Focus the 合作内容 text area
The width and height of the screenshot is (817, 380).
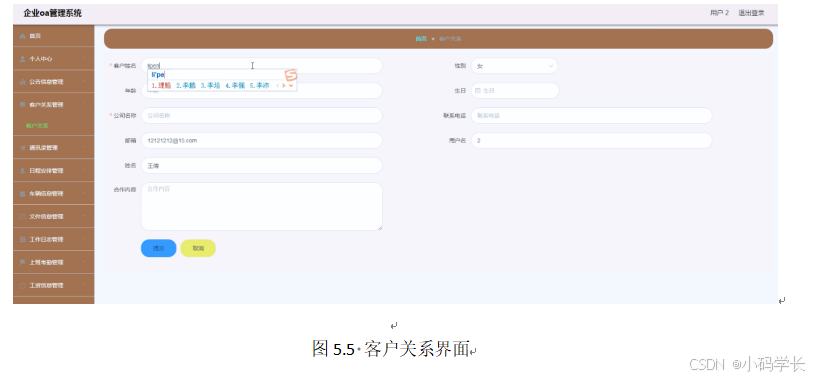tap(262, 206)
